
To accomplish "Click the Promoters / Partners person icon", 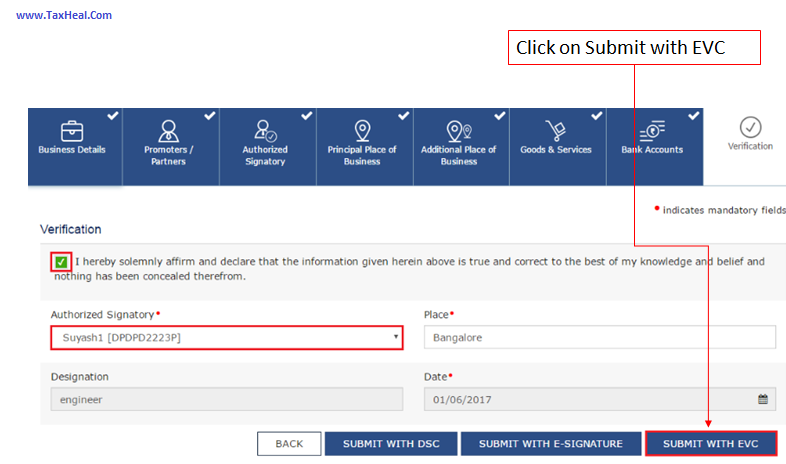I will (x=168, y=130).
